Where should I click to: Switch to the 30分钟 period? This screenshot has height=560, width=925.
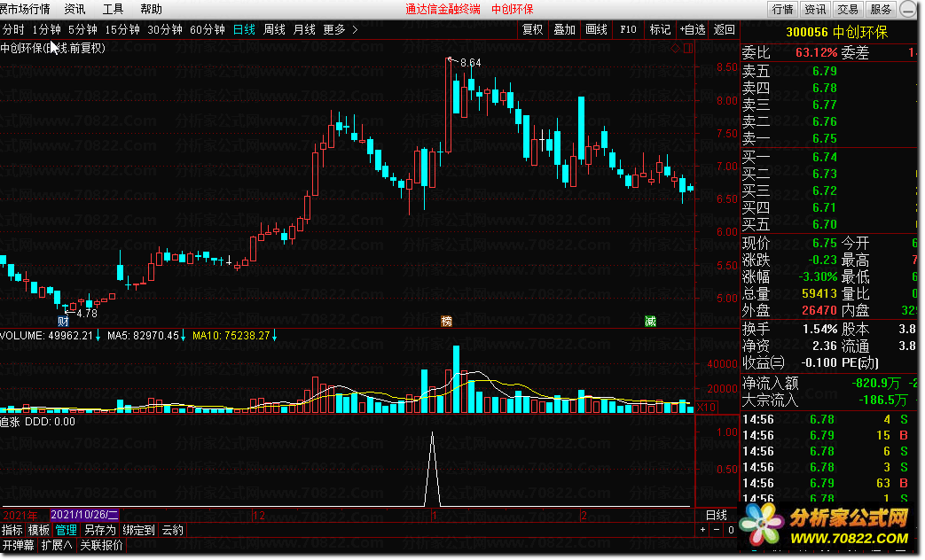coord(165,29)
